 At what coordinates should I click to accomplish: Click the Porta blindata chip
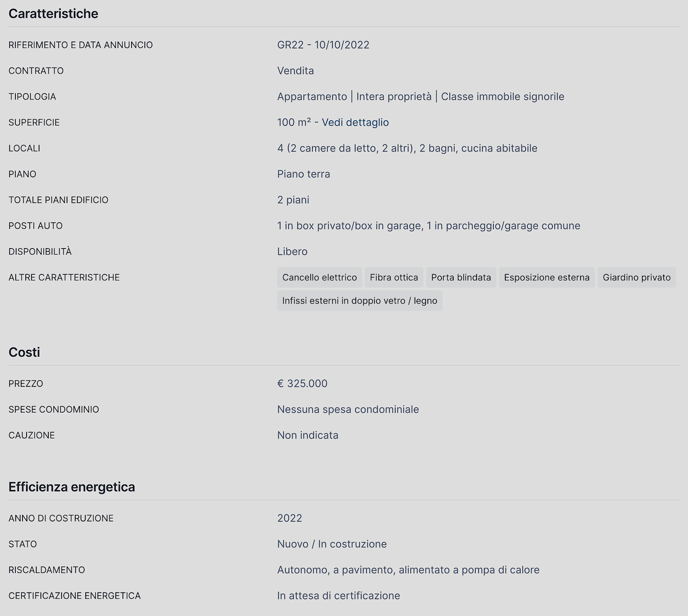tap(461, 278)
